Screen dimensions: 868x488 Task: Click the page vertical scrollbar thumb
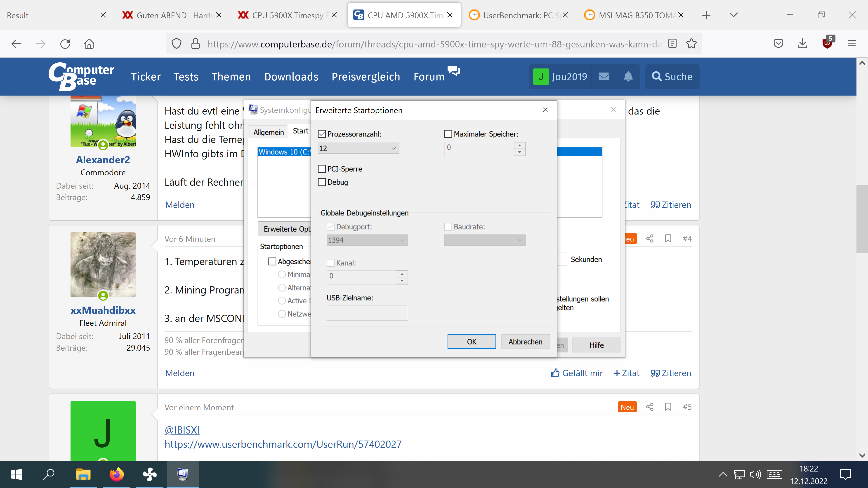[x=862, y=218]
